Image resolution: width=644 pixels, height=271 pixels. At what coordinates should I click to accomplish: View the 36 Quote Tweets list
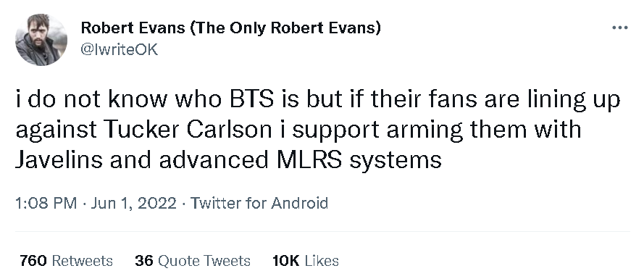(x=192, y=261)
